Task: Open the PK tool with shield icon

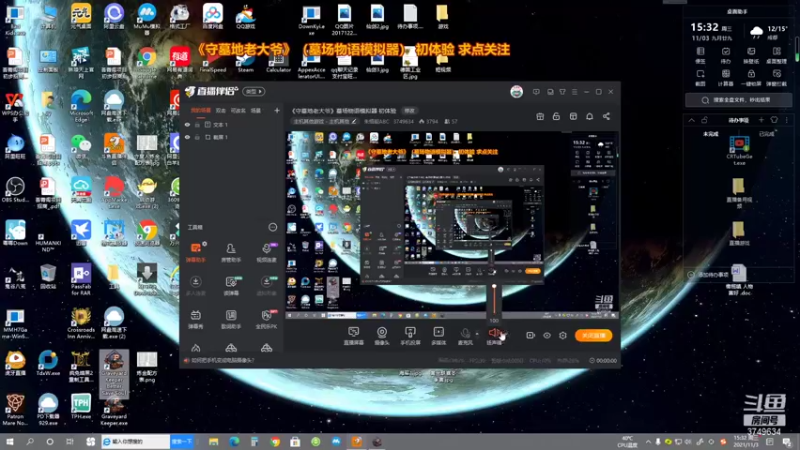Action: click(266, 318)
